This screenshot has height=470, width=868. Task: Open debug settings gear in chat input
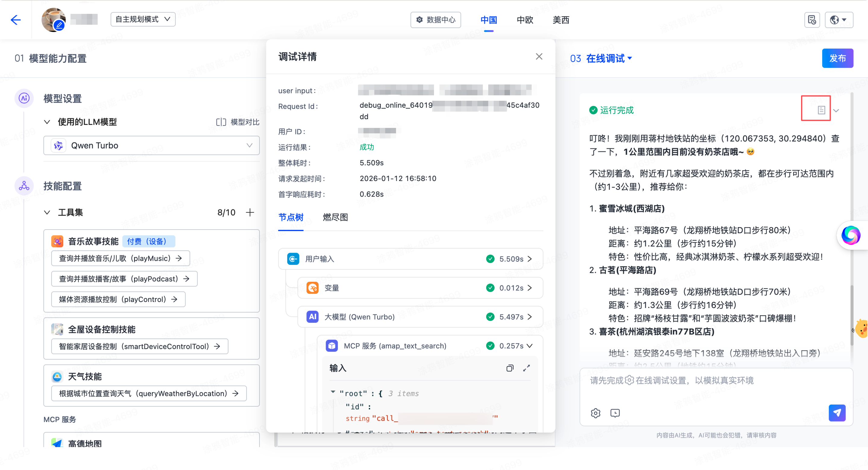596,413
